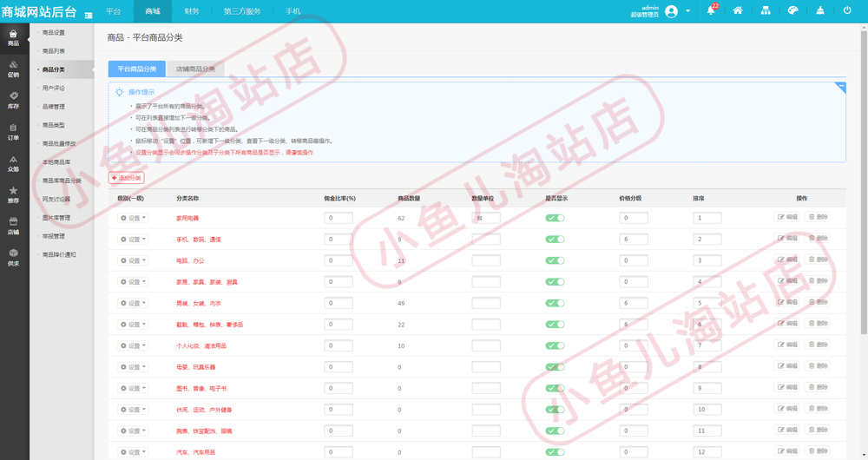
Task: Click the red 添加分类 button
Action: tap(126, 178)
